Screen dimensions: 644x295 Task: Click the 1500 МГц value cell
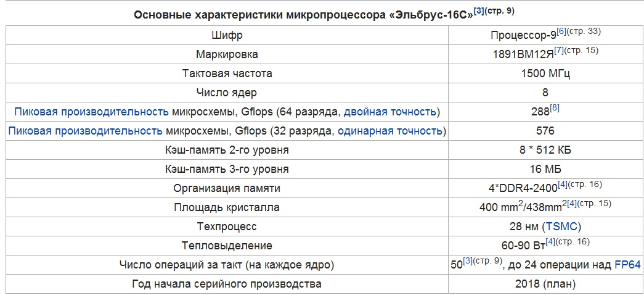545,73
